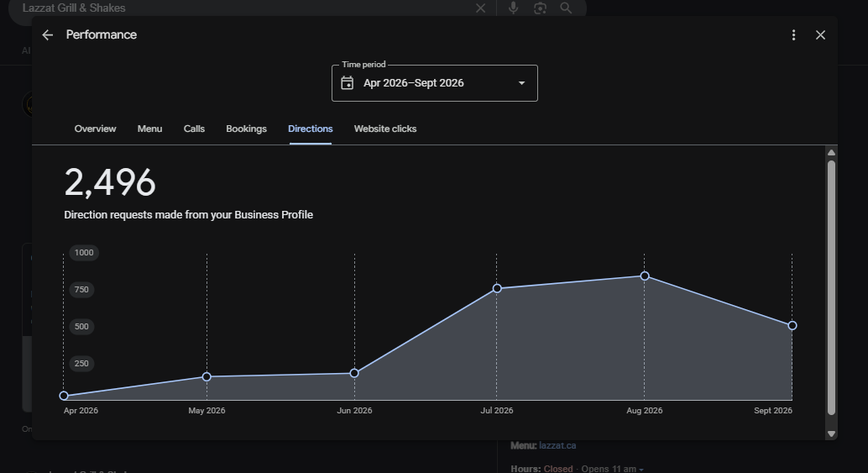
Task: Open Apr 2026–Sept 2026 time period selector
Action: [x=435, y=83]
